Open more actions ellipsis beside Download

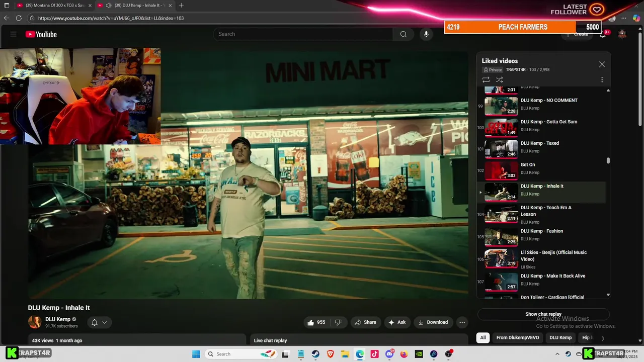pos(462,322)
